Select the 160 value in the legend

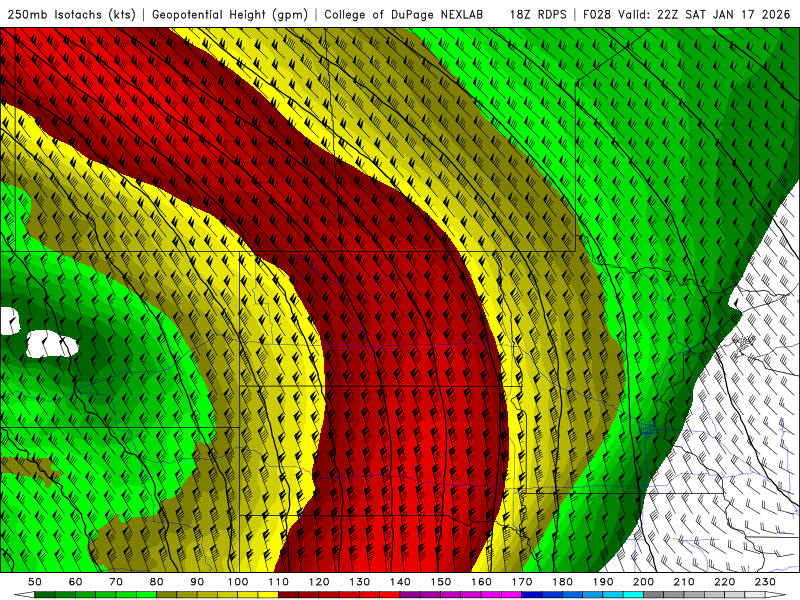[x=481, y=582]
